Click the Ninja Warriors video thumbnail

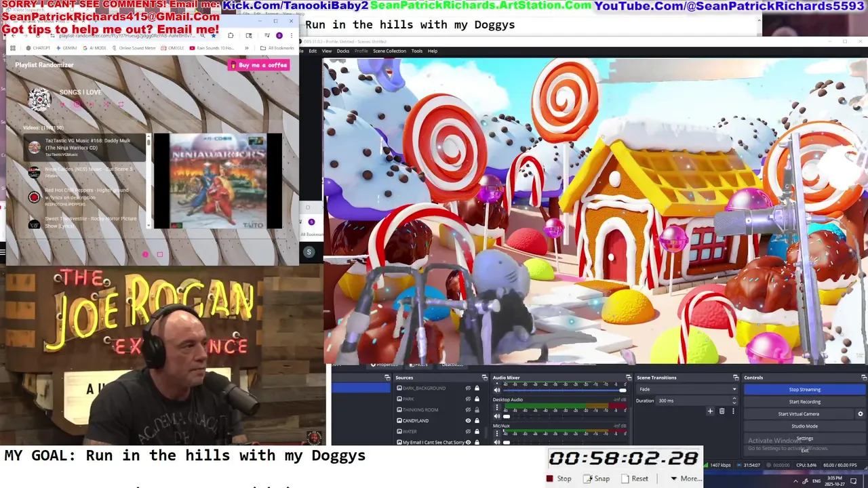tap(218, 181)
